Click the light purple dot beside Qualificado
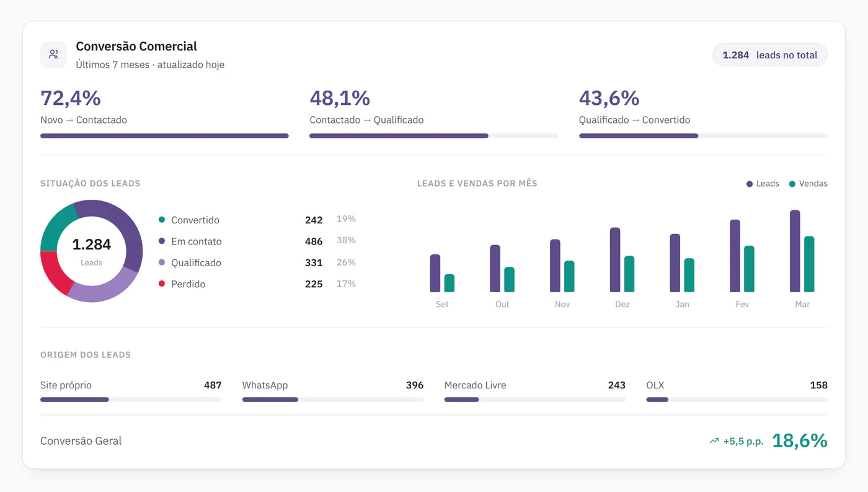 coord(162,262)
